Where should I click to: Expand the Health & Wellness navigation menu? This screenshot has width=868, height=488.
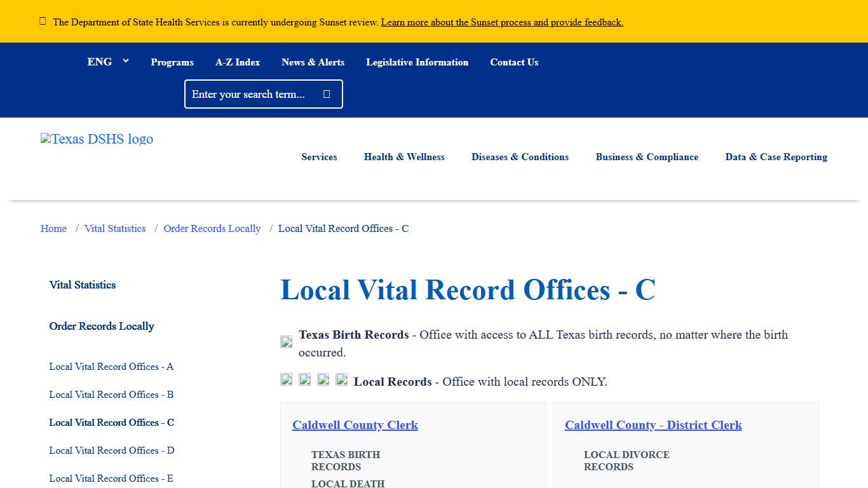[x=404, y=157]
